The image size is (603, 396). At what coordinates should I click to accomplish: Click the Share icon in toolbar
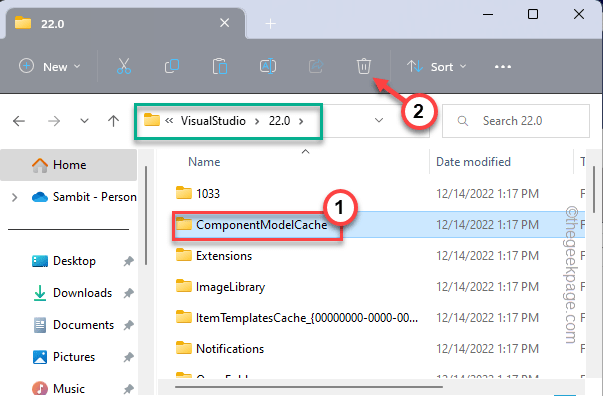point(316,66)
